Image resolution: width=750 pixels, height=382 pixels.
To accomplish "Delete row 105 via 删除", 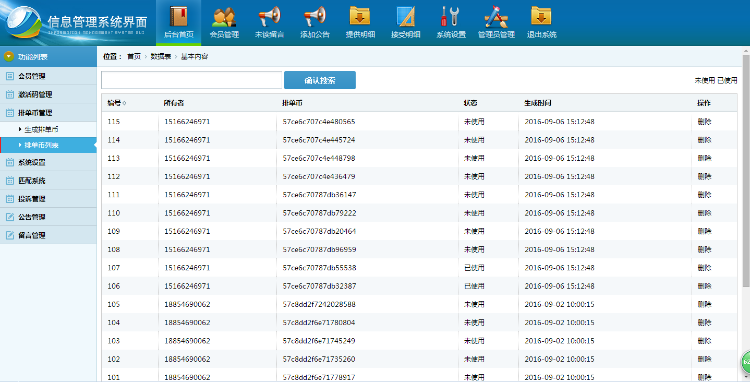I will [704, 304].
